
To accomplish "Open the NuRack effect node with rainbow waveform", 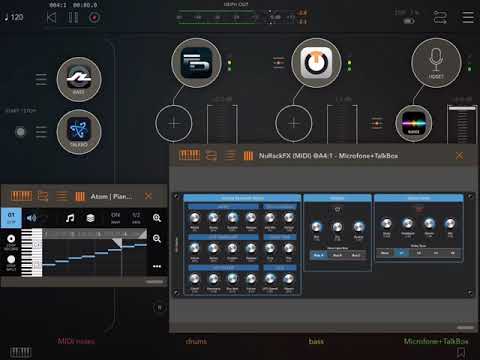I will (414, 124).
